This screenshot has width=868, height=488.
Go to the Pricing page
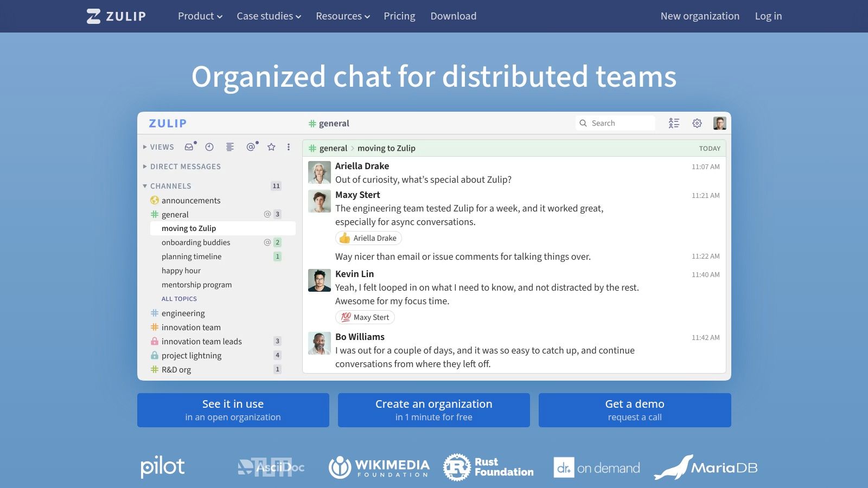point(399,16)
